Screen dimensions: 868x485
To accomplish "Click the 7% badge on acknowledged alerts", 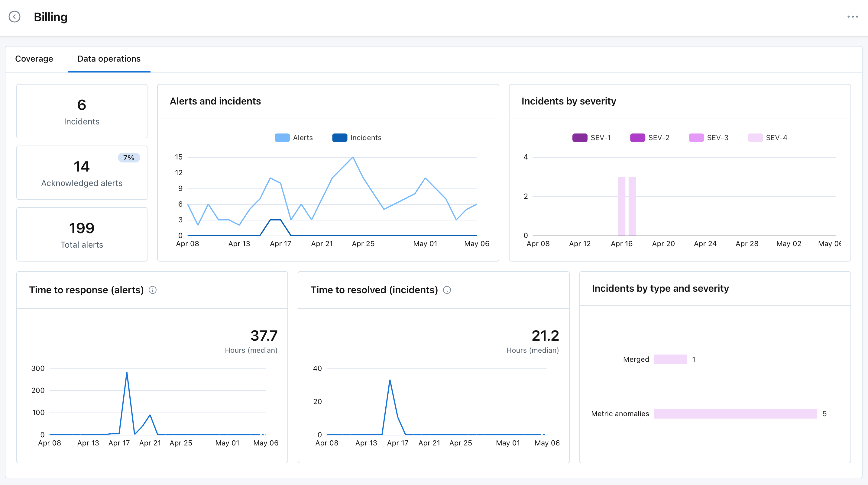I will (129, 158).
